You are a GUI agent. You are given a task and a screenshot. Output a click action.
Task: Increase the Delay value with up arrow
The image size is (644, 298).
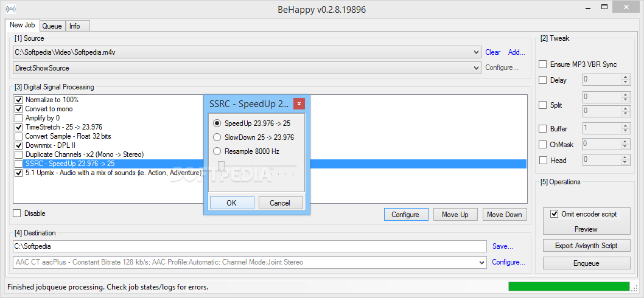tap(625, 77)
